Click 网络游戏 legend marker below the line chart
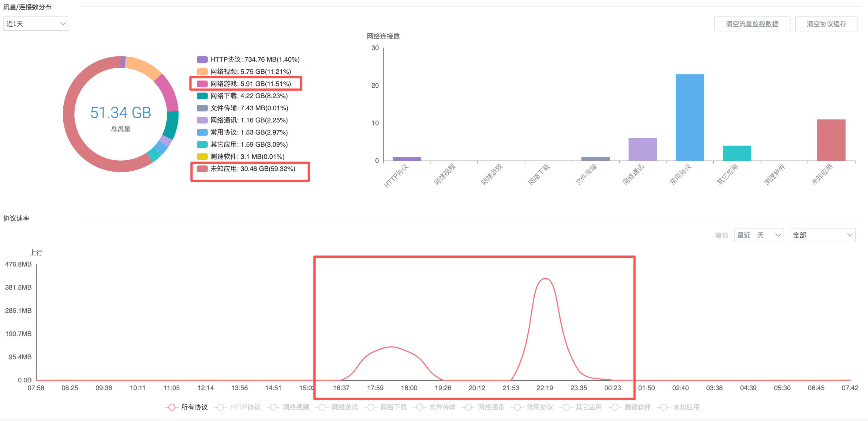Screen dimensions: 868x421 pos(322,407)
